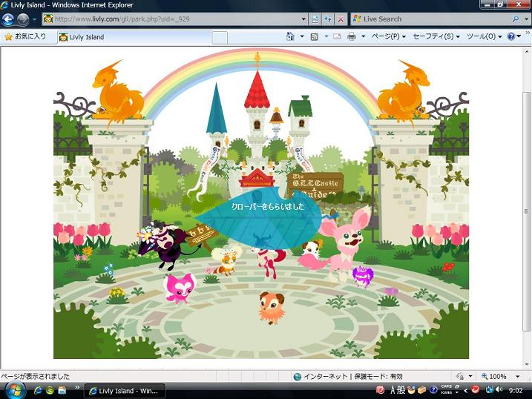Viewport: 532px width, 399px height.
Task: Open the お気に入り favorites button
Action: (26, 36)
